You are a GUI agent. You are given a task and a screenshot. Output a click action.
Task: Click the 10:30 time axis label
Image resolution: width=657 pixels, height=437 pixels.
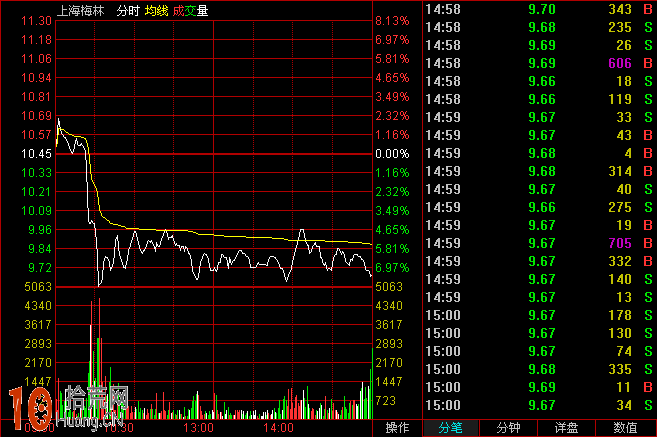tap(119, 428)
